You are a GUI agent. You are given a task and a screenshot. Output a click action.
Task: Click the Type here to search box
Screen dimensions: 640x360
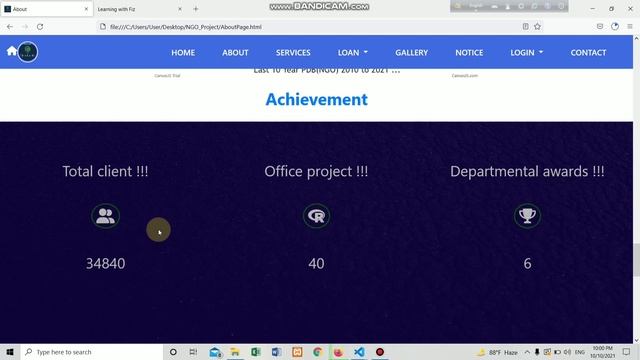(x=92, y=352)
